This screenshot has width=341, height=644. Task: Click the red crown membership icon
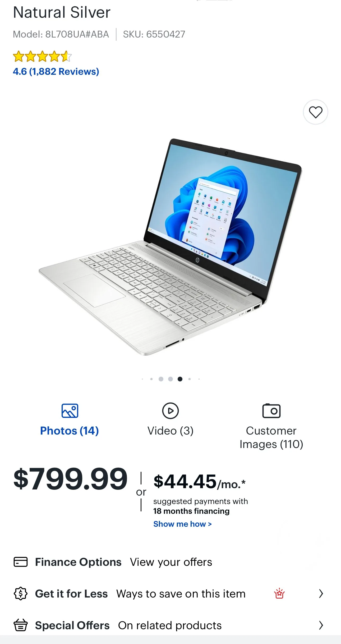click(x=279, y=593)
